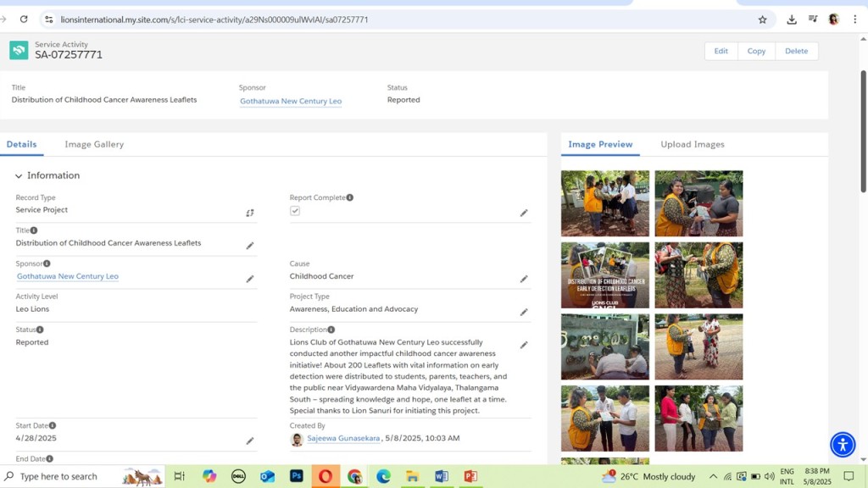Select the Image Preview tab
Screen dimensions: 868x488
click(x=600, y=144)
